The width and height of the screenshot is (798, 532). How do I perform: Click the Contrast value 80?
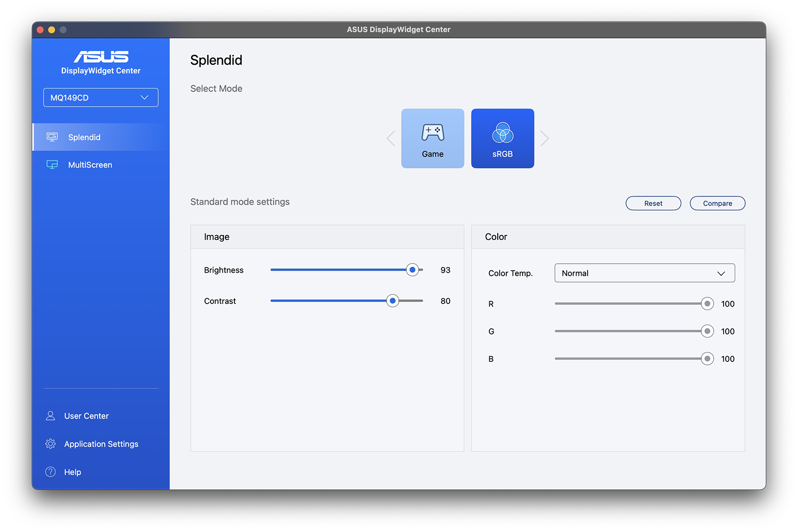pyautogui.click(x=445, y=301)
